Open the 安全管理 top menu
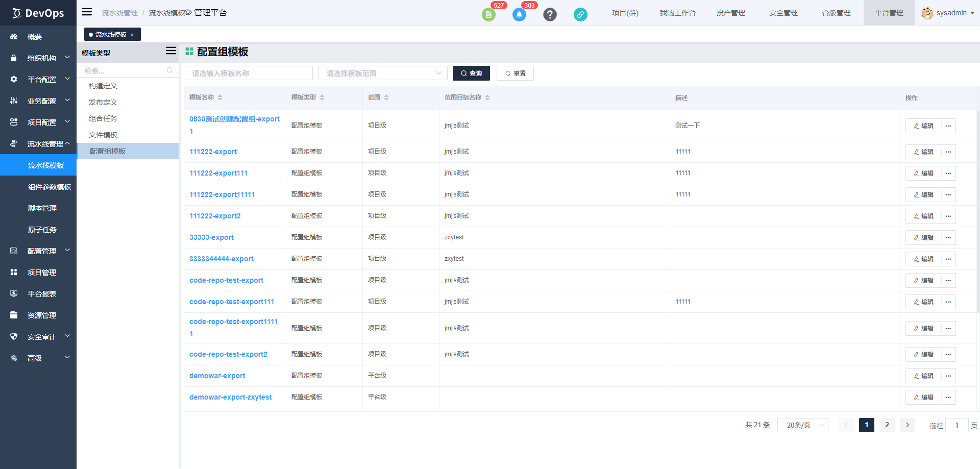This screenshot has height=469, width=980. [783, 13]
